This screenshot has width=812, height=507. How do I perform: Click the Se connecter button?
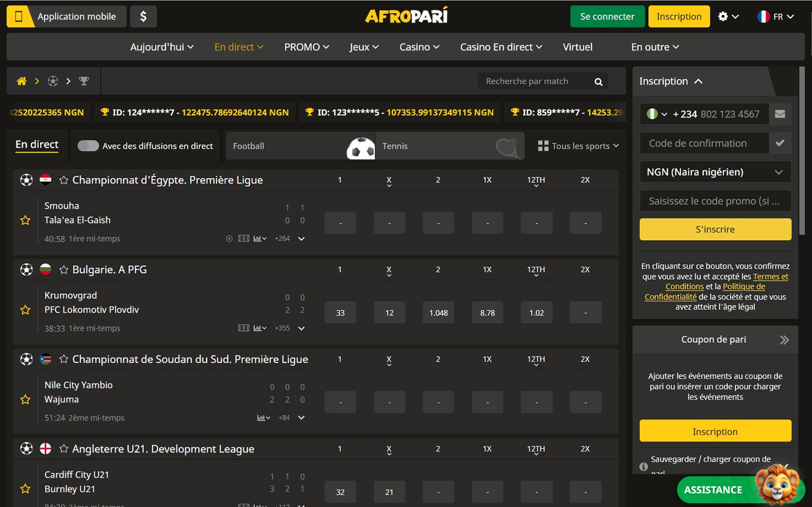pyautogui.click(x=607, y=16)
